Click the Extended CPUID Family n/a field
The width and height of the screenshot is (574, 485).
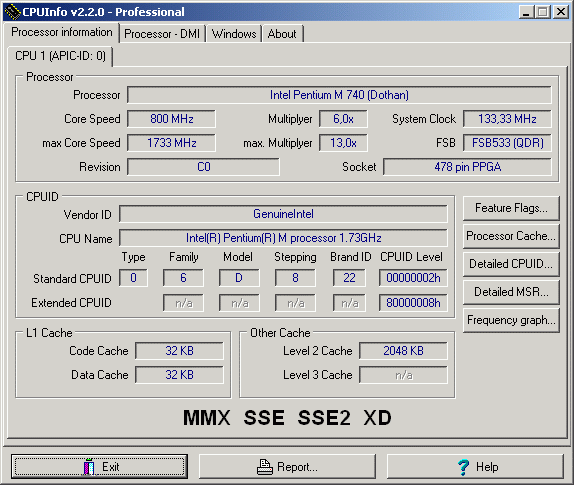click(183, 303)
